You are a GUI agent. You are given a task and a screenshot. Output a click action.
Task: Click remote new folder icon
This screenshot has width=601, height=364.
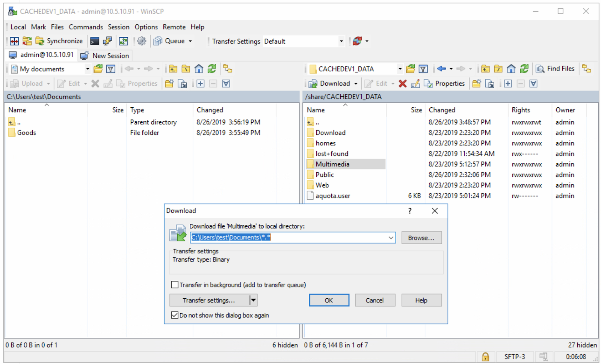pyautogui.click(x=477, y=83)
